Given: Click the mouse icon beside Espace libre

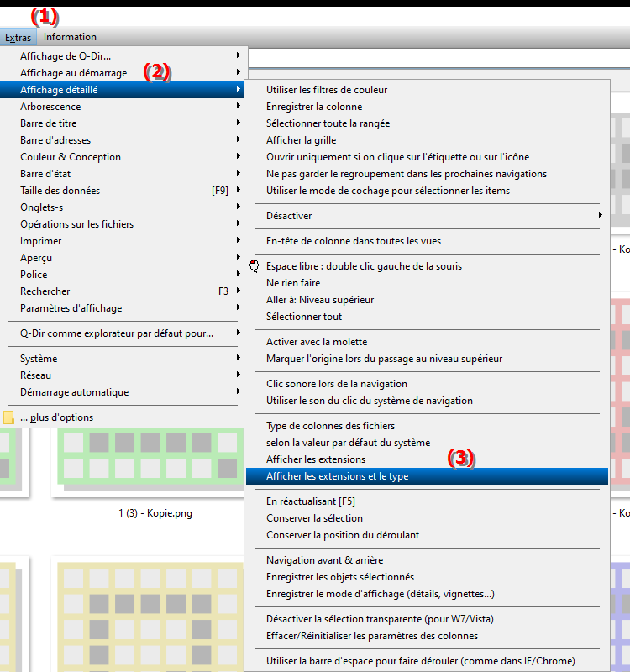Looking at the screenshot, I should 255,266.
